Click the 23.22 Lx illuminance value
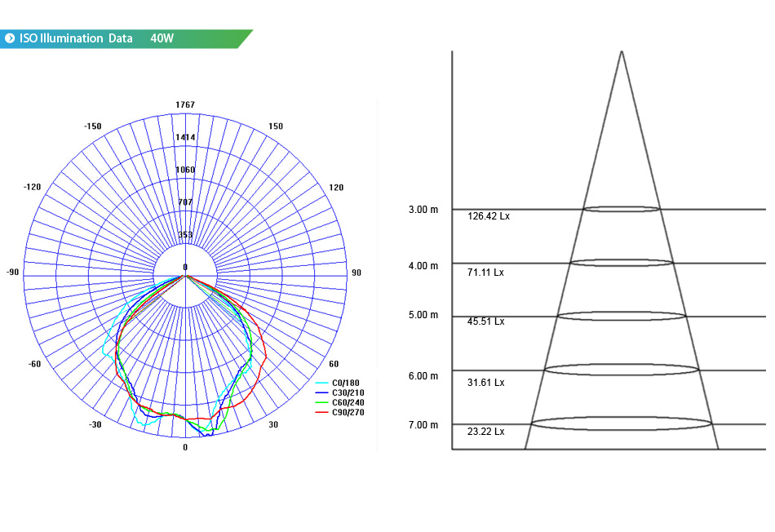This screenshot has width=775, height=532. [x=486, y=432]
